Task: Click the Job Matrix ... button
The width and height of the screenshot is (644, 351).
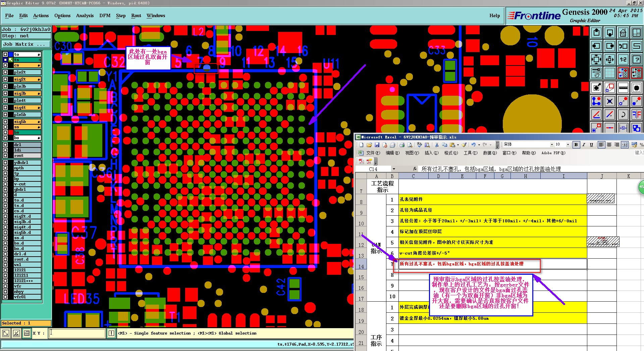Action: pyautogui.click(x=26, y=44)
